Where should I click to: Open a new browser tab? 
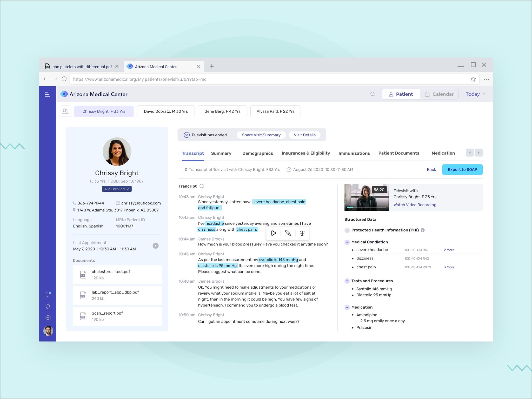pos(212,66)
